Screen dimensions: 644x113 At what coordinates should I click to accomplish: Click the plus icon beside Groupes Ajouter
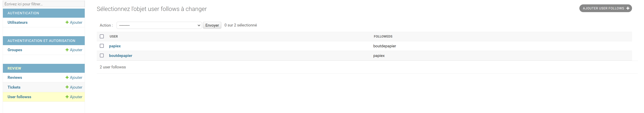[67, 50]
